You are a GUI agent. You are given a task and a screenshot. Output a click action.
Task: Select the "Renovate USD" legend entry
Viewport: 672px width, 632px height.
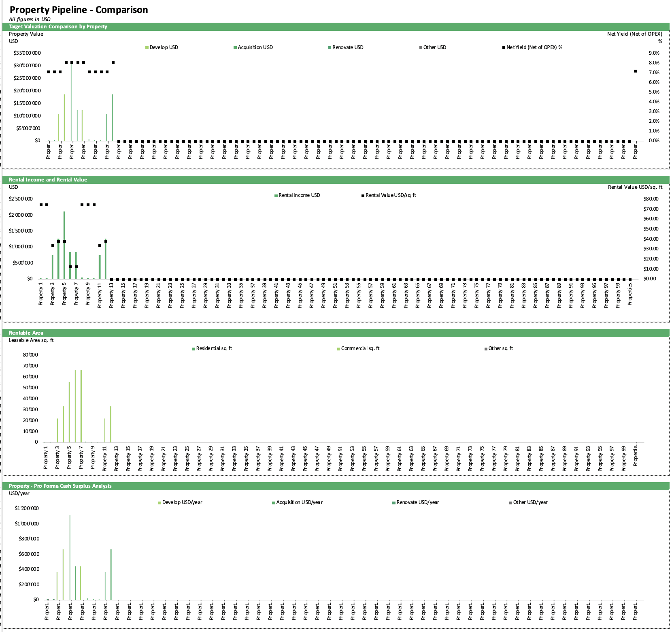pyautogui.click(x=346, y=47)
